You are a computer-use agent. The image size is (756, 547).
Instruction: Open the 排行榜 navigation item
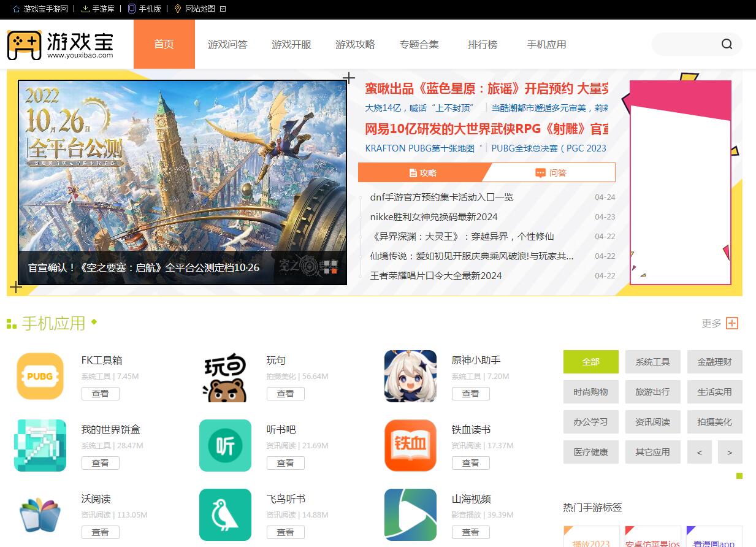point(483,44)
